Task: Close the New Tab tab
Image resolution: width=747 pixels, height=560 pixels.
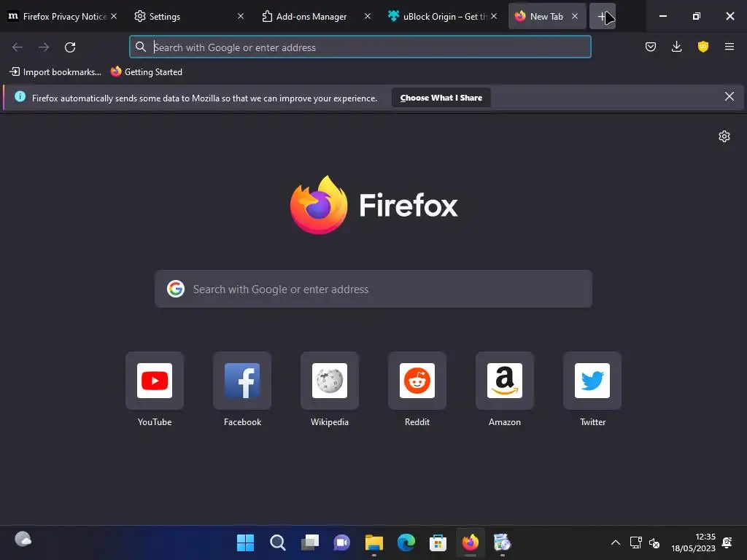Action: [575, 16]
